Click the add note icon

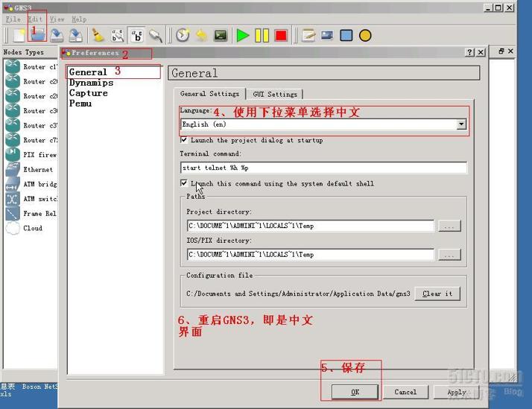coord(308,35)
